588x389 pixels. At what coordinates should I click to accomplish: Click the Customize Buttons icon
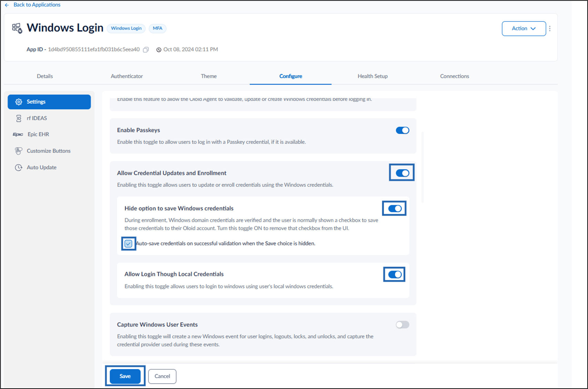[x=19, y=151]
